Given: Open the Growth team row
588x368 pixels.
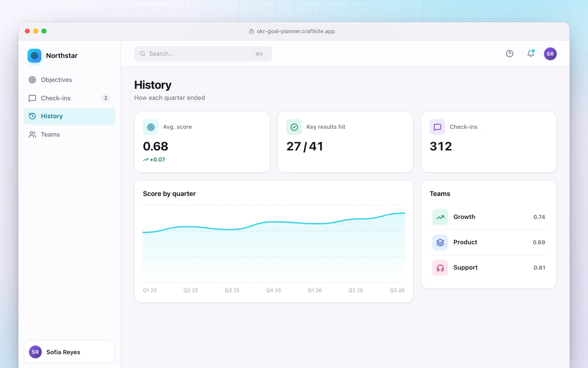Looking at the screenshot, I should 489,217.
